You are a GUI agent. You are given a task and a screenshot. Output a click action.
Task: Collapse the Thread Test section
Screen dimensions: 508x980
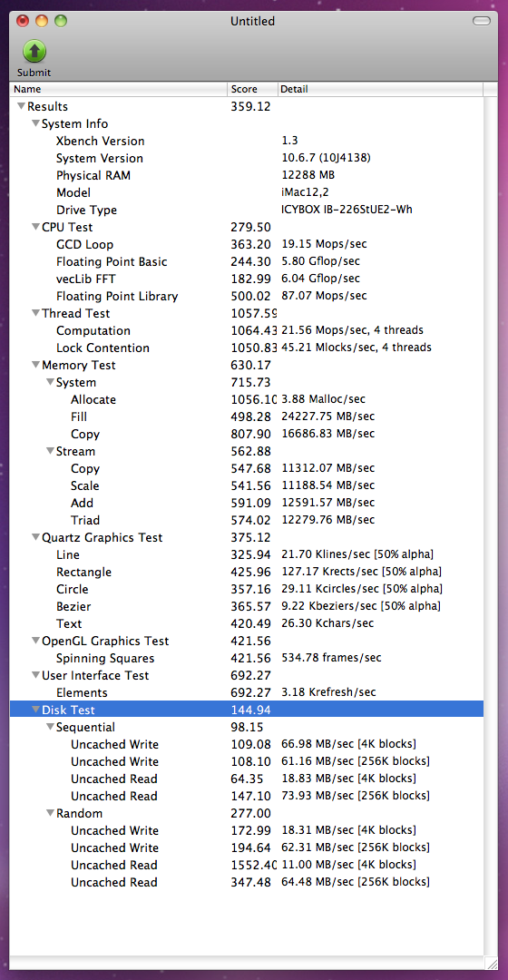tap(35, 313)
